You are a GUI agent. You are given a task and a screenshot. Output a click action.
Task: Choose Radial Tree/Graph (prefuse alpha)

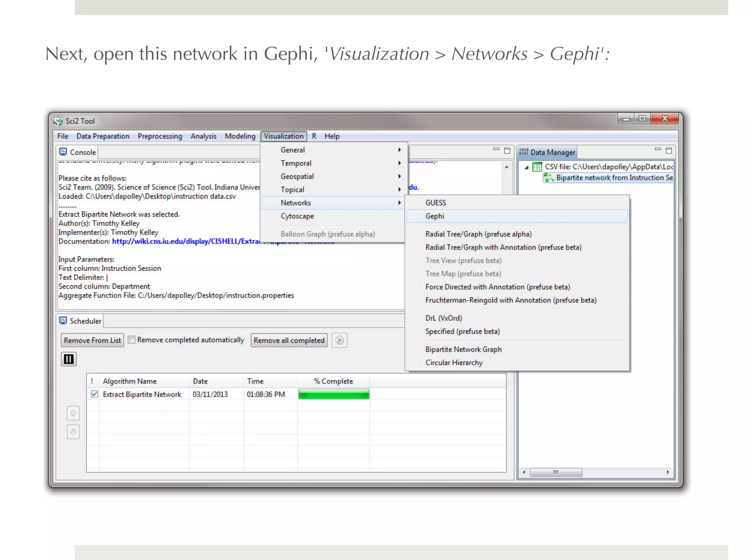tap(517, 234)
